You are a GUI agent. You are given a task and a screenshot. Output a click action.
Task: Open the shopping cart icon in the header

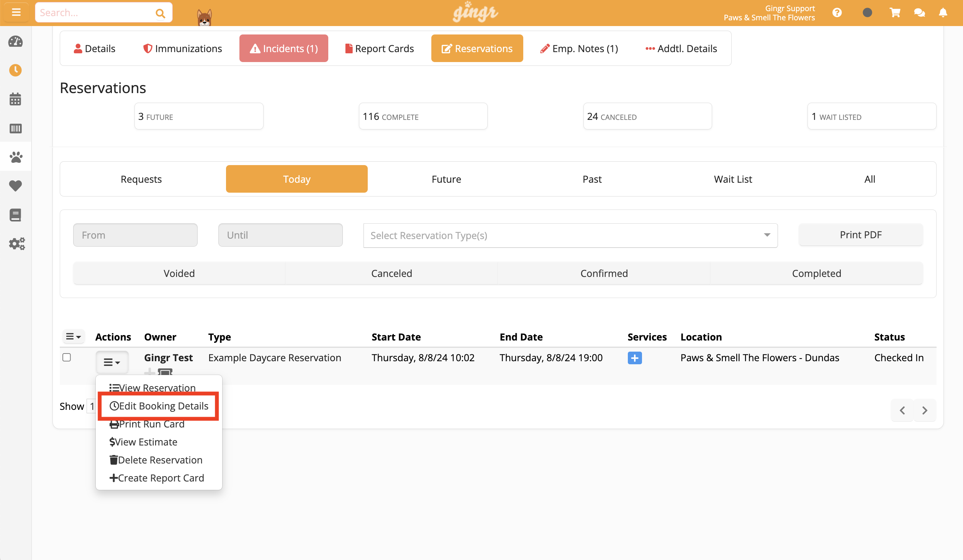click(x=895, y=12)
